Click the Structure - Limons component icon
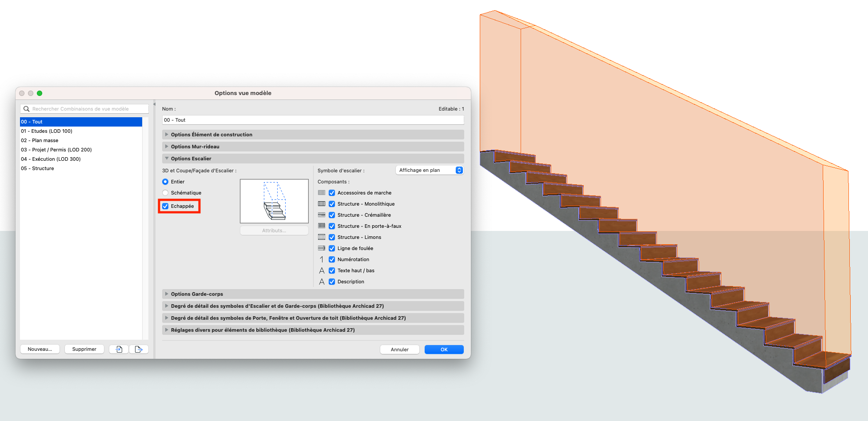868x421 pixels. tap(322, 237)
